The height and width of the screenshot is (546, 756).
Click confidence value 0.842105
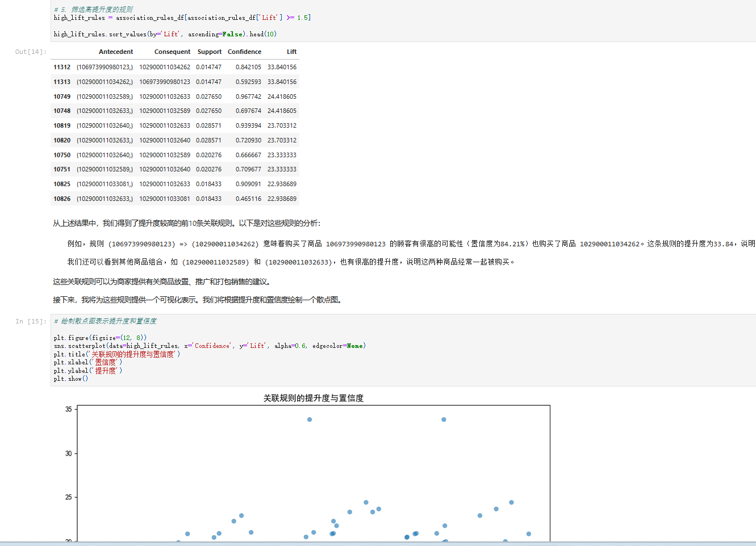click(x=248, y=67)
